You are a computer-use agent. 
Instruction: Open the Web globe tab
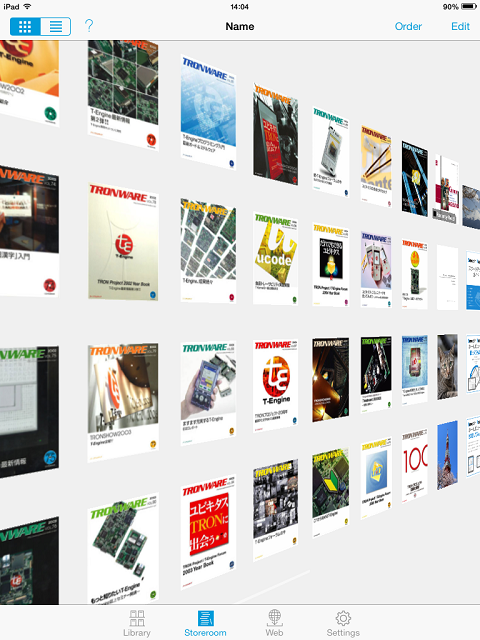[274, 623]
